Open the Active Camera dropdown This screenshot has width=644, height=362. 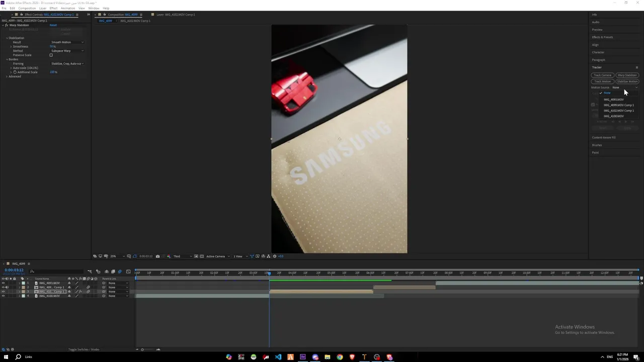(x=218, y=256)
